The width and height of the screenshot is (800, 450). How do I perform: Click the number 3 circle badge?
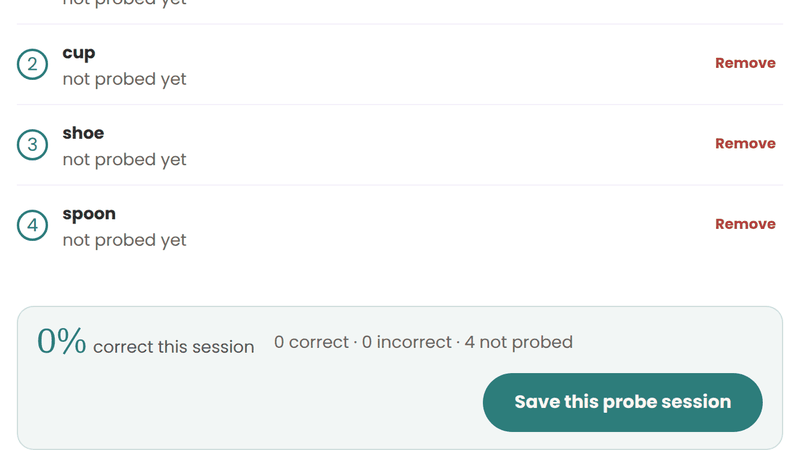(x=32, y=144)
